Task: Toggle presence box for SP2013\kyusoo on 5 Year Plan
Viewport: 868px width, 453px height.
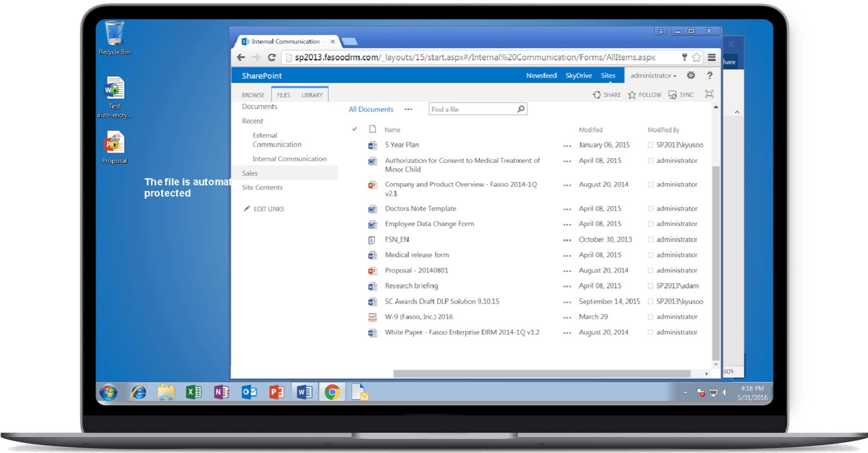Action: pyautogui.click(x=650, y=145)
